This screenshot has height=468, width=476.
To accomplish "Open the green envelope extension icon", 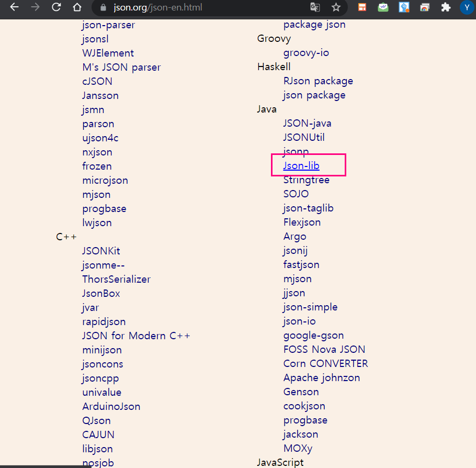I will [x=383, y=7].
